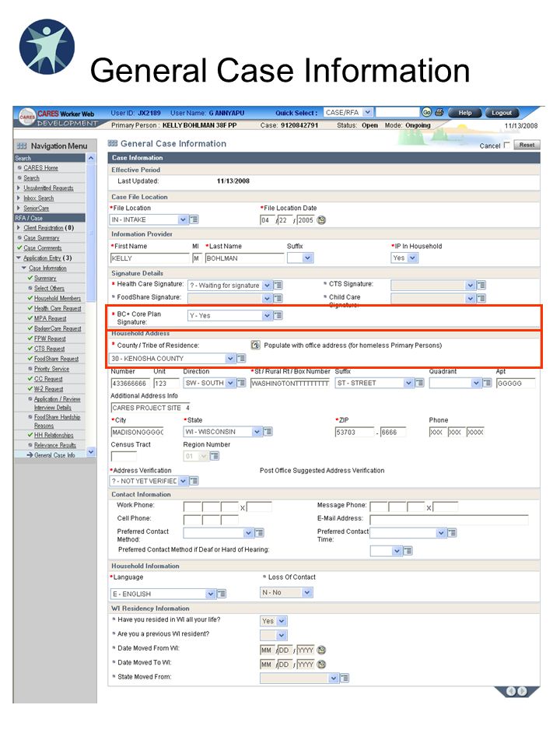Click the City field containing MADISON

pos(137,432)
